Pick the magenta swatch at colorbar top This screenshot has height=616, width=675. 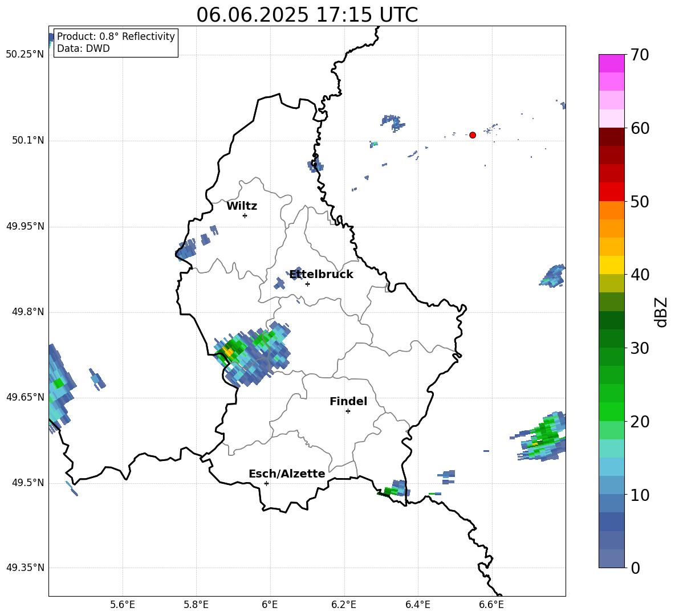tap(611, 63)
